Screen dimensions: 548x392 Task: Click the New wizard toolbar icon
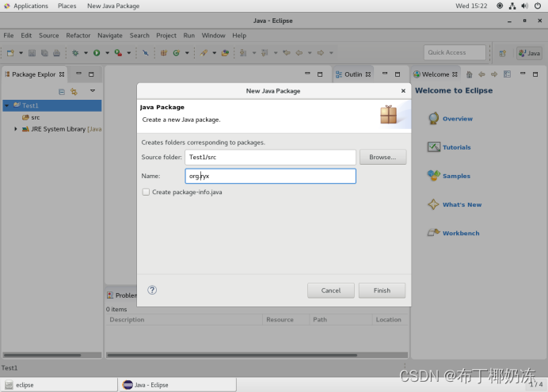(10, 53)
